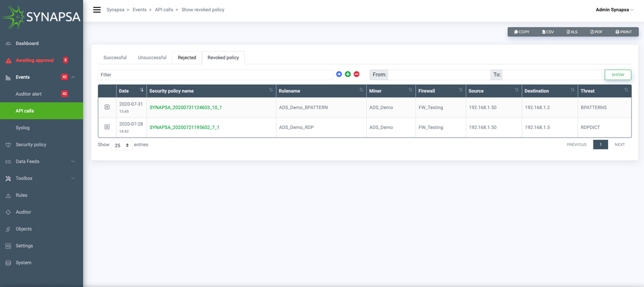Click the Objects link icon

8,229
